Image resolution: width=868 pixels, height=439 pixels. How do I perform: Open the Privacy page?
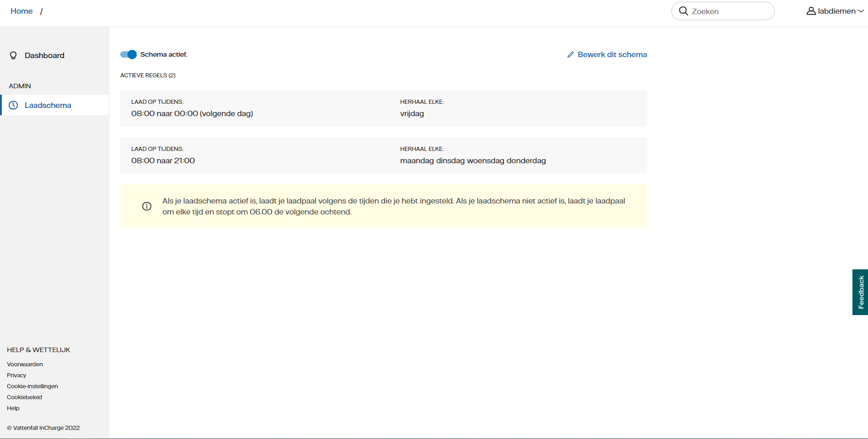pos(16,375)
